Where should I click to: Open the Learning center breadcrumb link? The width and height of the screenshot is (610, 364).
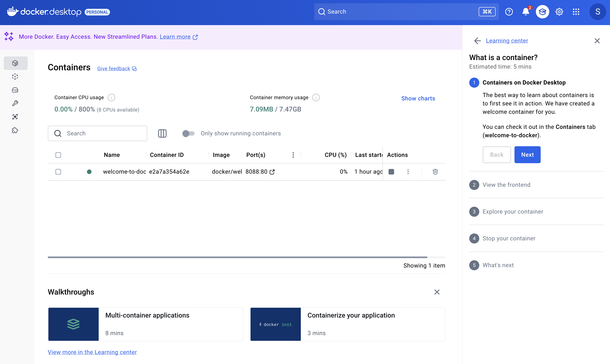click(507, 41)
